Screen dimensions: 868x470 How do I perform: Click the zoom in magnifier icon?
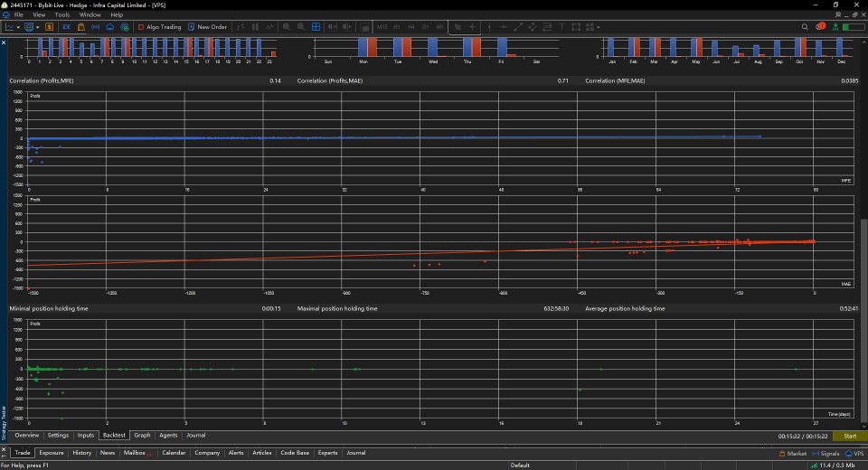[x=287, y=26]
